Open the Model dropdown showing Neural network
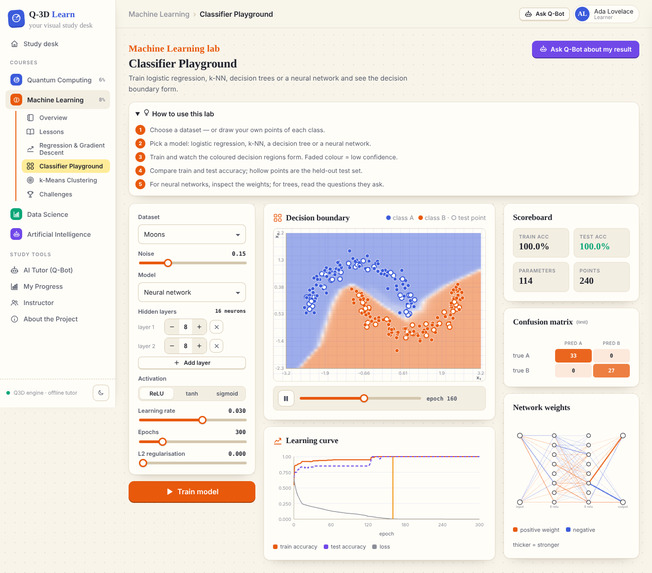The height and width of the screenshot is (573, 652). pos(192,292)
